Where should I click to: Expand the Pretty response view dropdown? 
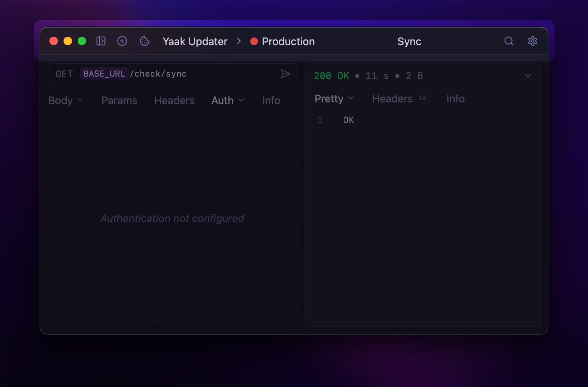(x=334, y=99)
